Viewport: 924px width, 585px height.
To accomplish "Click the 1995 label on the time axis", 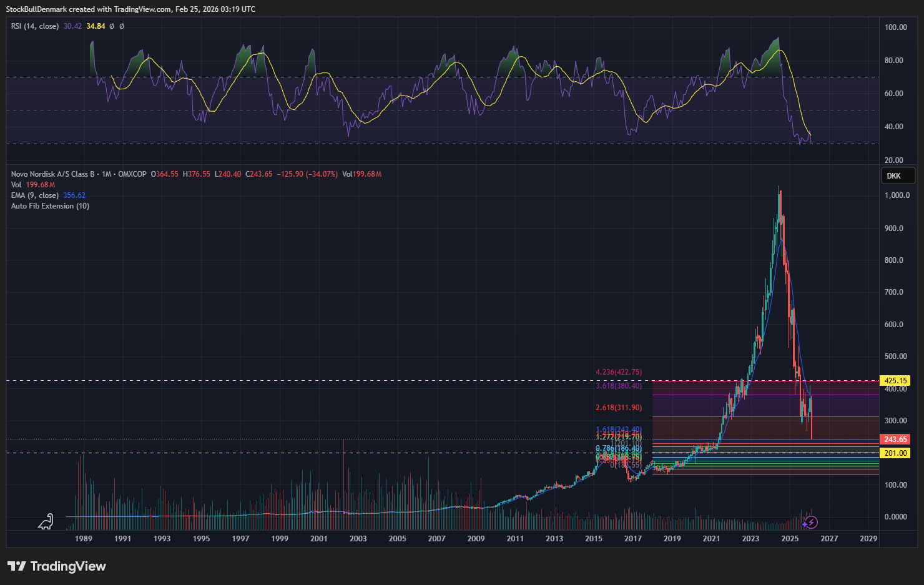I will [201, 539].
